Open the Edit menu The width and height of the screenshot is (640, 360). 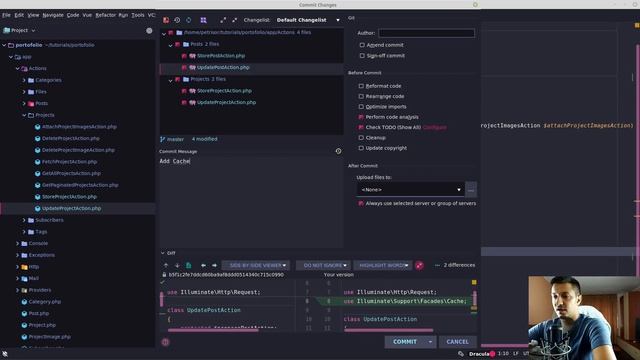tap(19, 15)
